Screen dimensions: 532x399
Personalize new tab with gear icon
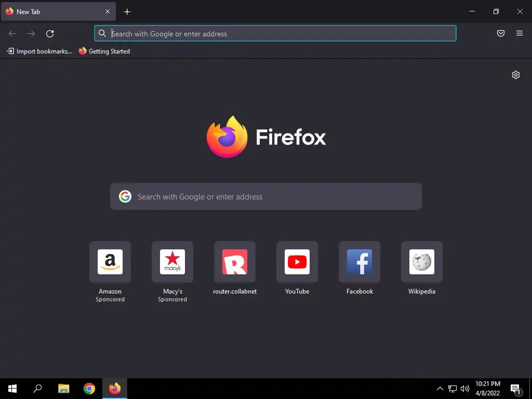516,75
